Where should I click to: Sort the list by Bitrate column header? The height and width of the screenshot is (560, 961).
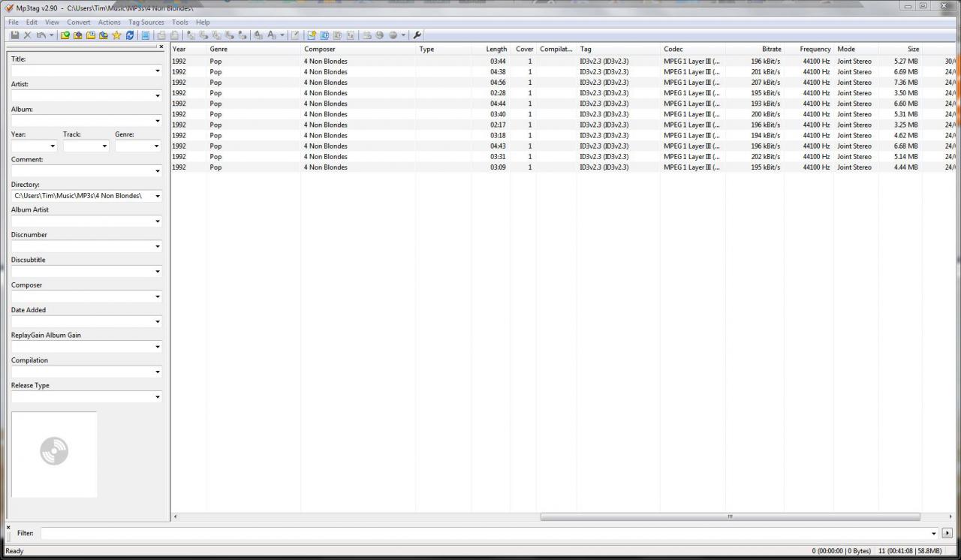pyautogui.click(x=771, y=50)
